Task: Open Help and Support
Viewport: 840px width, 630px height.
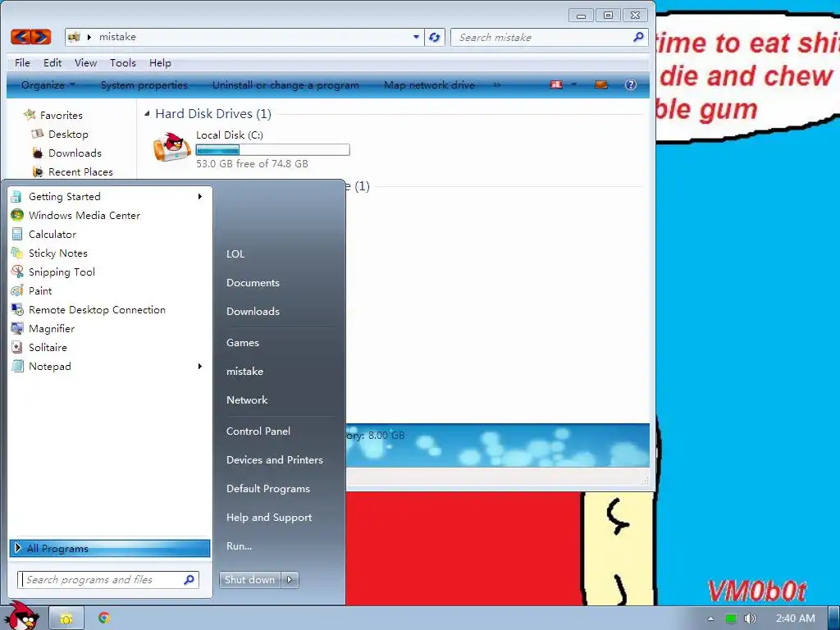Action: pyautogui.click(x=269, y=518)
